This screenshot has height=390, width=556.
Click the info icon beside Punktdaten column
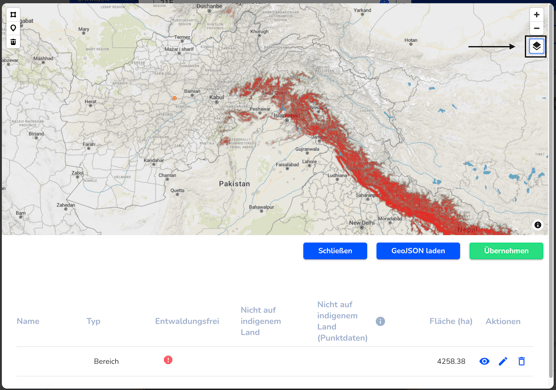click(380, 321)
